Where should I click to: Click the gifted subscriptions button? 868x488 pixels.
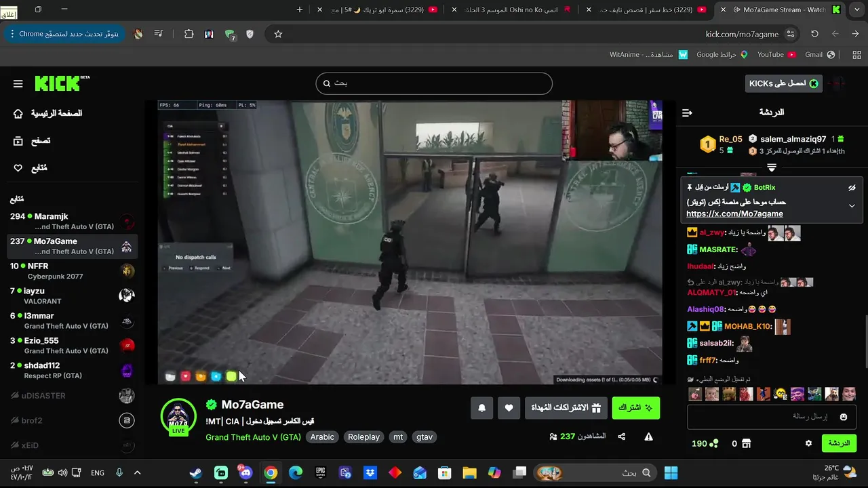(566, 408)
